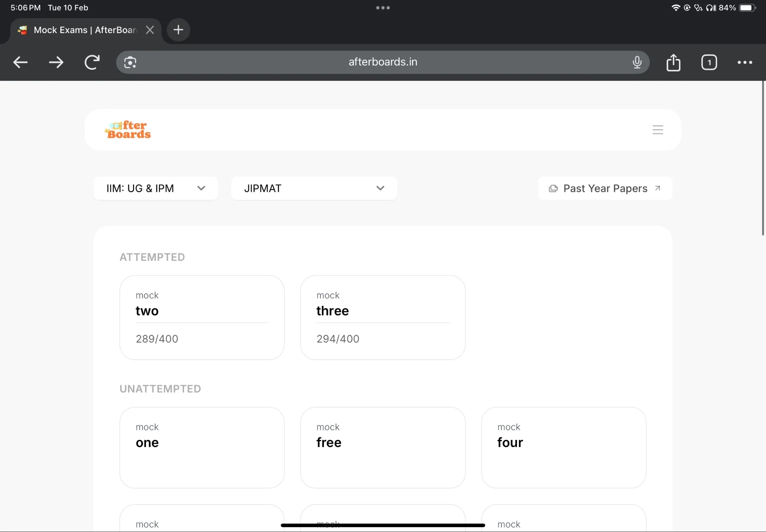The width and height of the screenshot is (766, 532).
Task: Open the tab switcher showing 1 tab
Action: [x=709, y=62]
